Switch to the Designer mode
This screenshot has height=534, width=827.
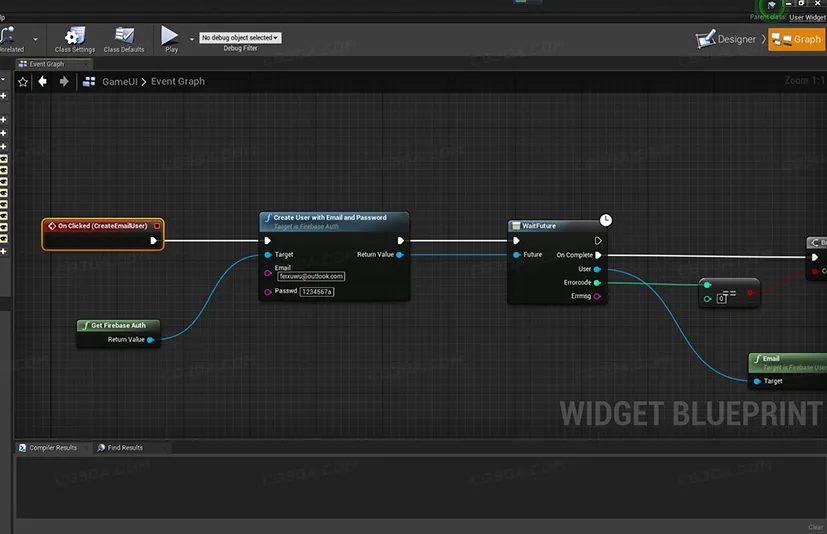pos(726,39)
